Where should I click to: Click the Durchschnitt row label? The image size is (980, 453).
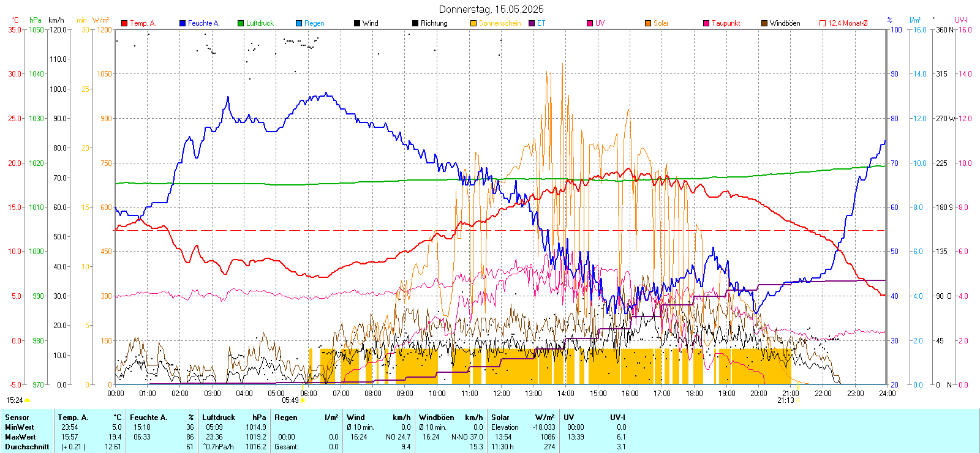click(27, 447)
